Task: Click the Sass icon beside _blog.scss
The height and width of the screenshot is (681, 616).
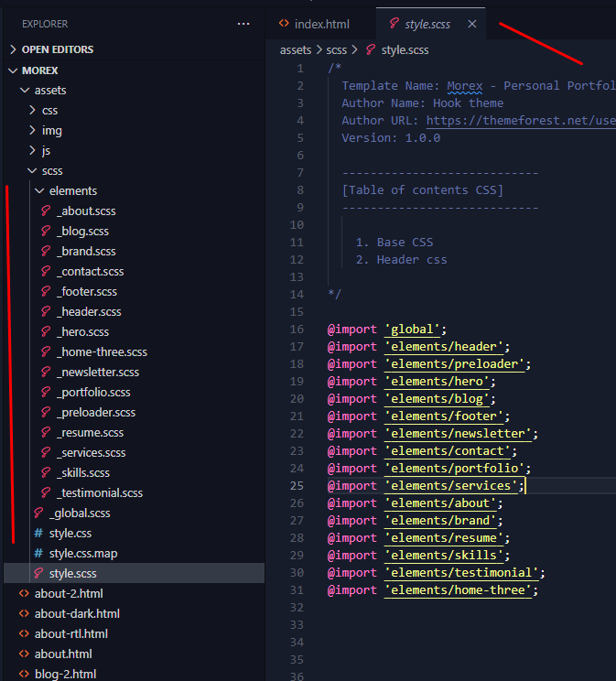Action: click(x=46, y=231)
